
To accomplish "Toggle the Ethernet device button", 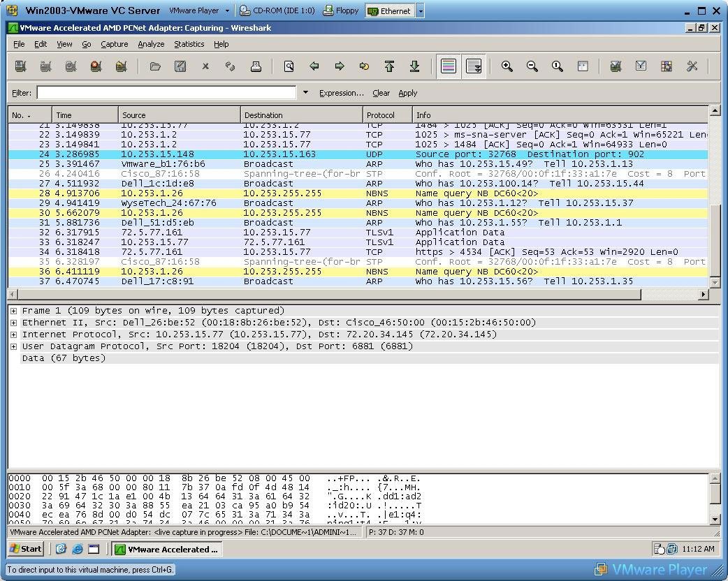I will point(390,10).
